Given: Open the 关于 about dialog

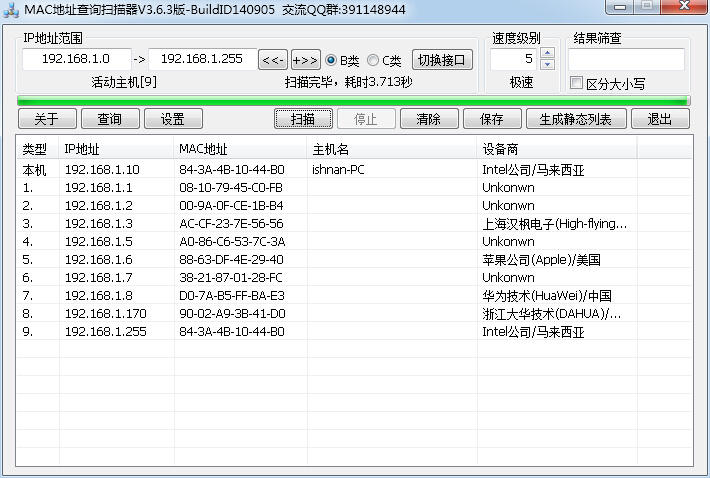Looking at the screenshot, I should [47, 119].
